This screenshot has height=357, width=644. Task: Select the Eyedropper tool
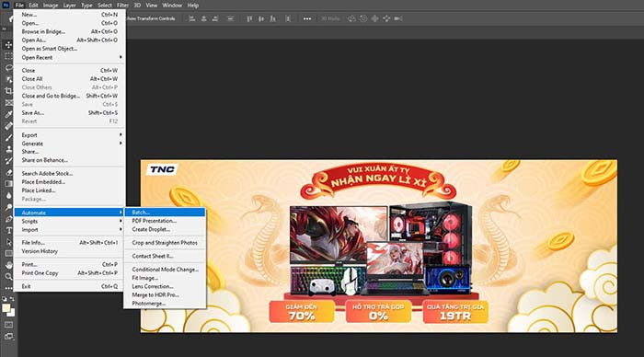tap(8, 114)
